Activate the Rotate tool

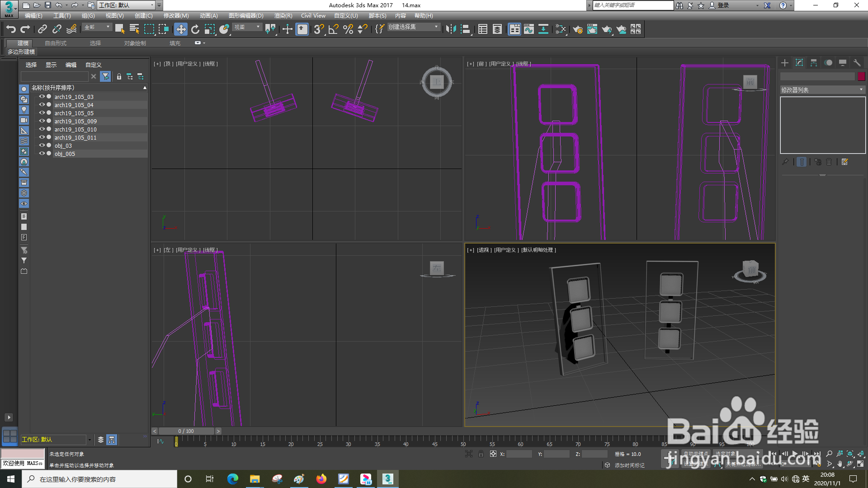(x=195, y=29)
